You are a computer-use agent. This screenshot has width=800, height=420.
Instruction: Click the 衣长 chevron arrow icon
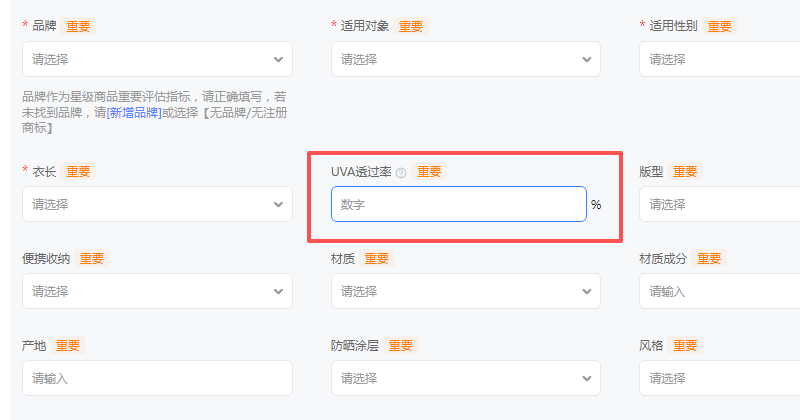pyautogui.click(x=278, y=204)
